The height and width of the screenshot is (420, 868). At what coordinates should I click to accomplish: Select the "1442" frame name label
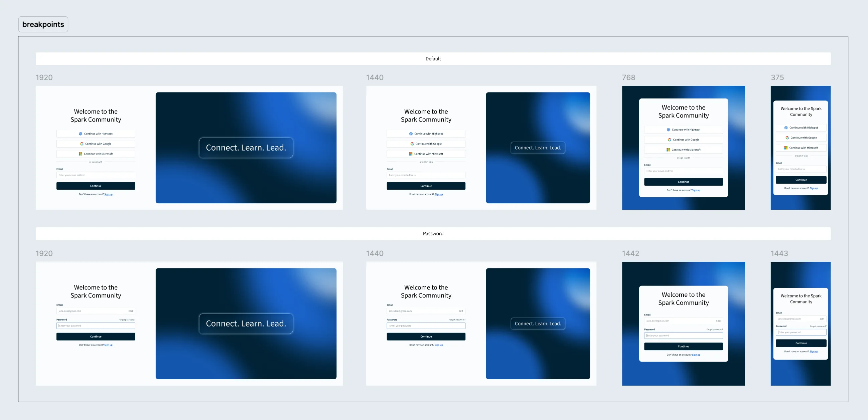pos(630,253)
